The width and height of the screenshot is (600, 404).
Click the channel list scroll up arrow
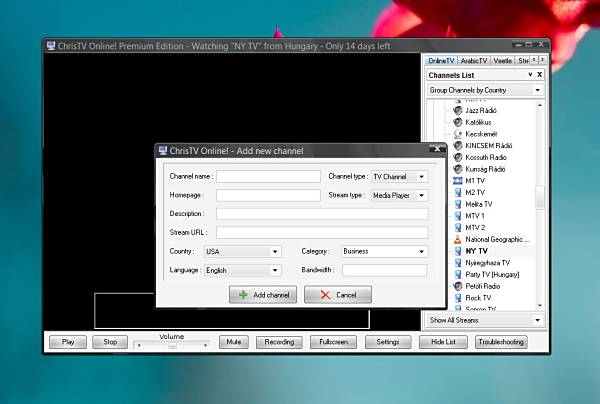[x=540, y=105]
